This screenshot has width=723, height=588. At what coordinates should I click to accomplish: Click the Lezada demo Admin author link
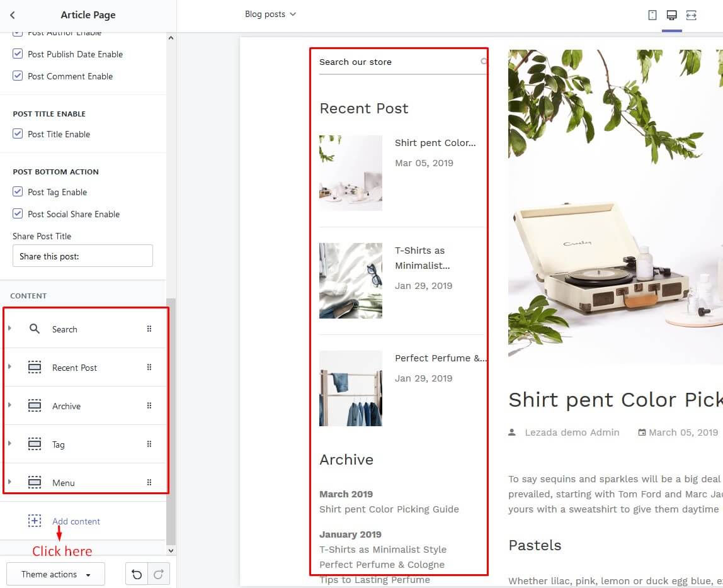click(x=572, y=433)
